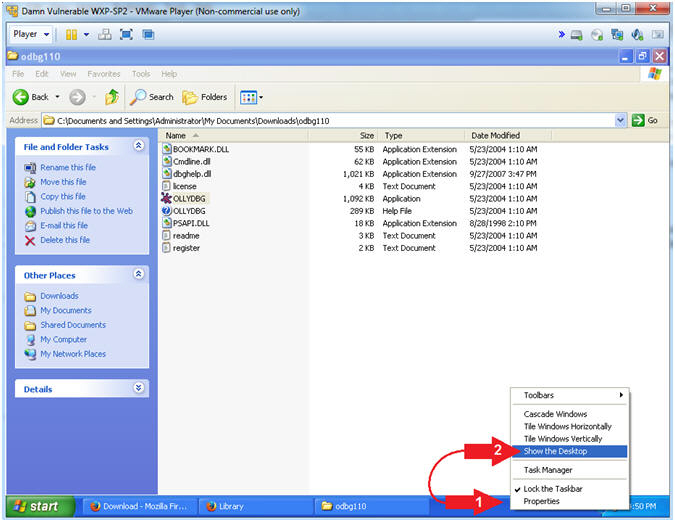Open the Edit menu

[x=42, y=74]
